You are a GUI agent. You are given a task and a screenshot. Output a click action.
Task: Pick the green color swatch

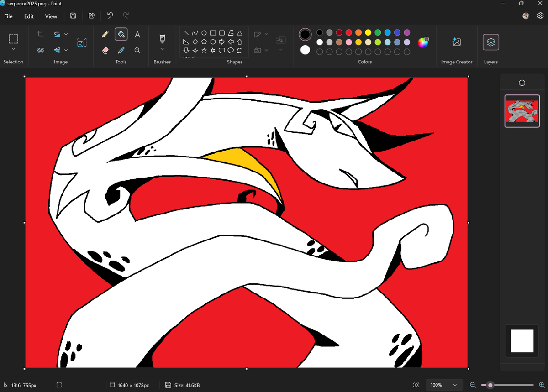[378, 32]
